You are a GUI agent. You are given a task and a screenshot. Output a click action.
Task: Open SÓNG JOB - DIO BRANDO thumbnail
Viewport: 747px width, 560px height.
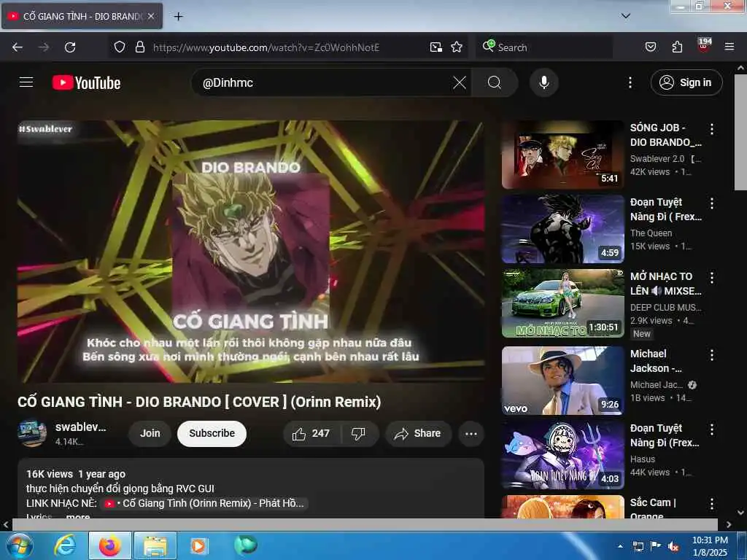pyautogui.click(x=562, y=155)
